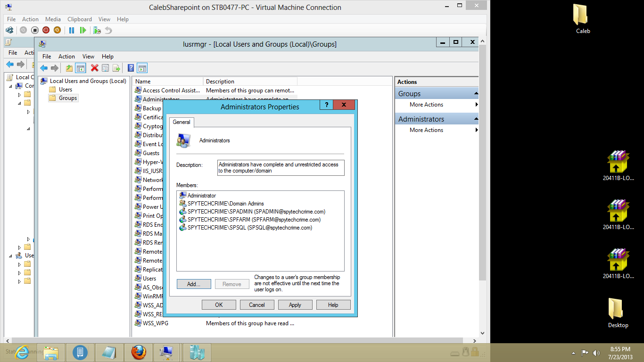Click the dialog's title bar question mark button
Image resolution: width=644 pixels, height=362 pixels.
[326, 105]
